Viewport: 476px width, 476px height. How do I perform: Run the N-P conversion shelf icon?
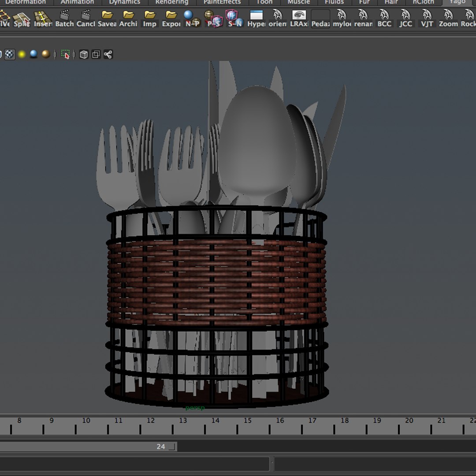coord(193,18)
